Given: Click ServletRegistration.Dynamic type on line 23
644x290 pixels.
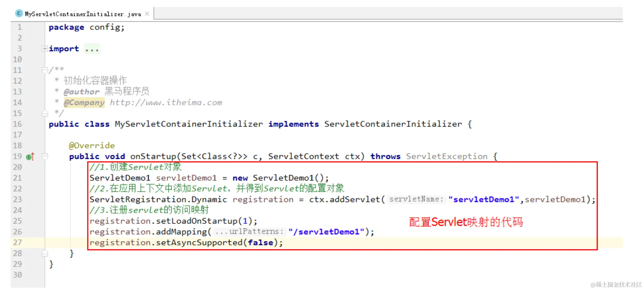Looking at the screenshot, I should (x=158, y=200).
